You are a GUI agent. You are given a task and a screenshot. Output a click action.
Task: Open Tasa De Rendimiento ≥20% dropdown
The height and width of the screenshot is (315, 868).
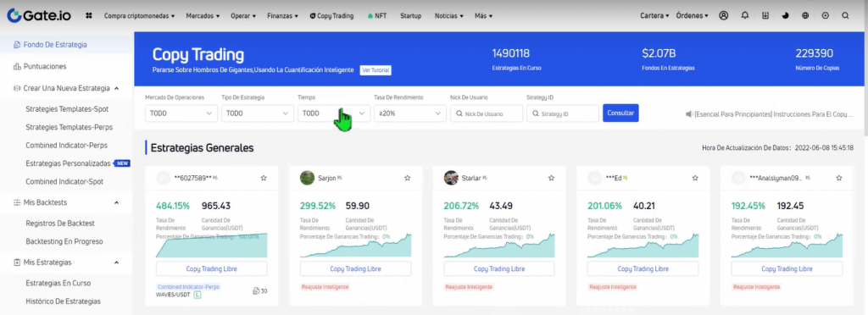tap(410, 113)
